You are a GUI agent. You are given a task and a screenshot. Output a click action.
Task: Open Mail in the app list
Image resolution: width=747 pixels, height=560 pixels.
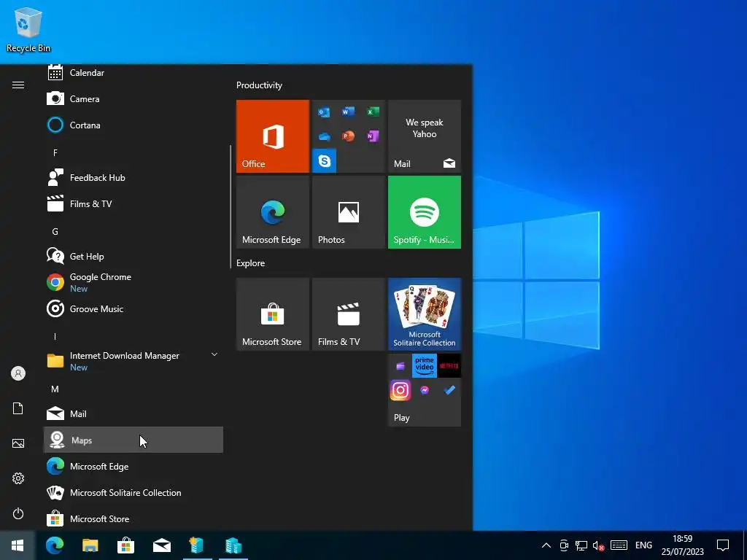[133, 414]
